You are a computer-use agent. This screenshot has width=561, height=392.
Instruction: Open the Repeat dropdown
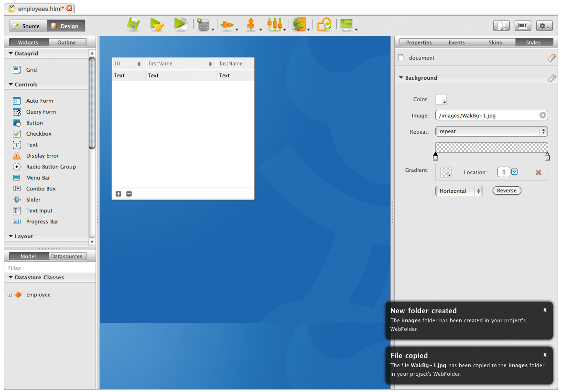(x=491, y=131)
